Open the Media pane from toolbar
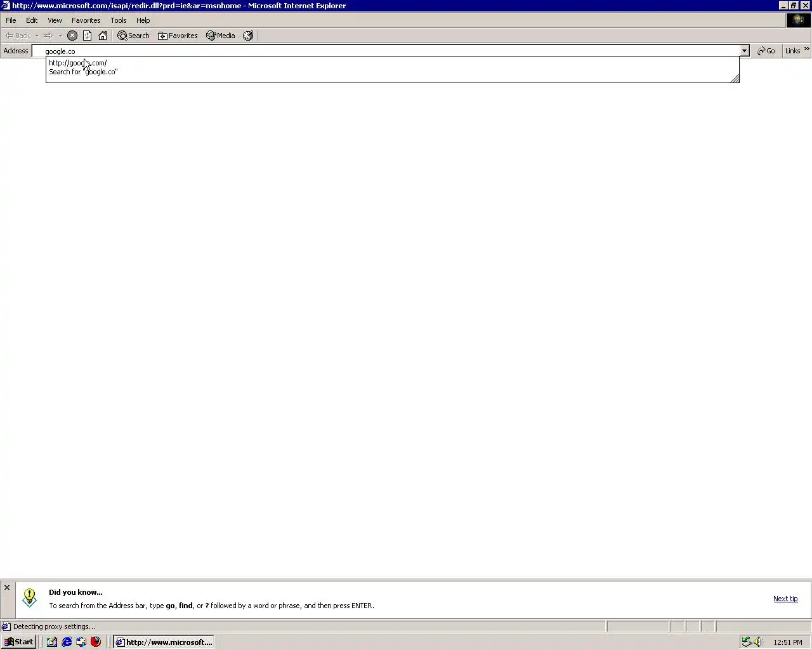This screenshot has height=650, width=812. pyautogui.click(x=221, y=36)
